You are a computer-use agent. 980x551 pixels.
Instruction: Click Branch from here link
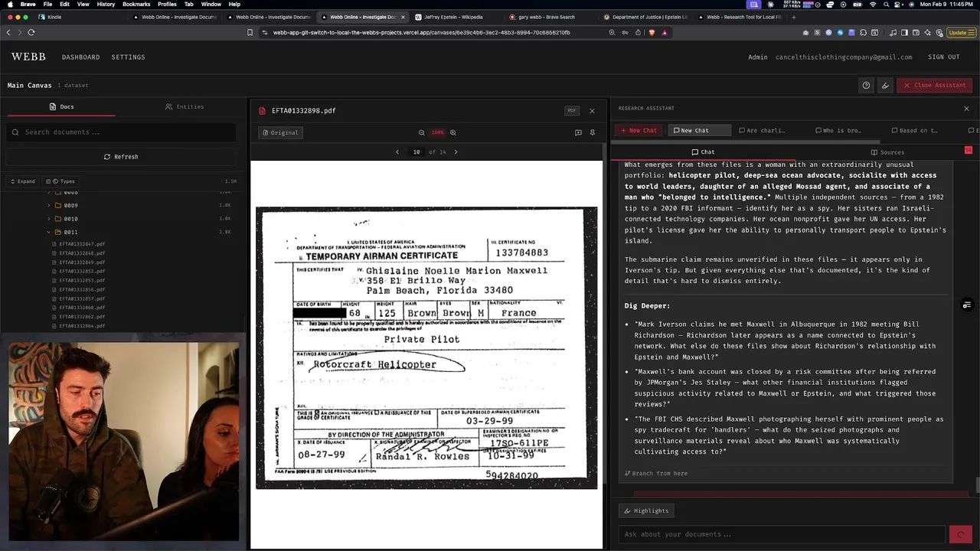[655, 474]
